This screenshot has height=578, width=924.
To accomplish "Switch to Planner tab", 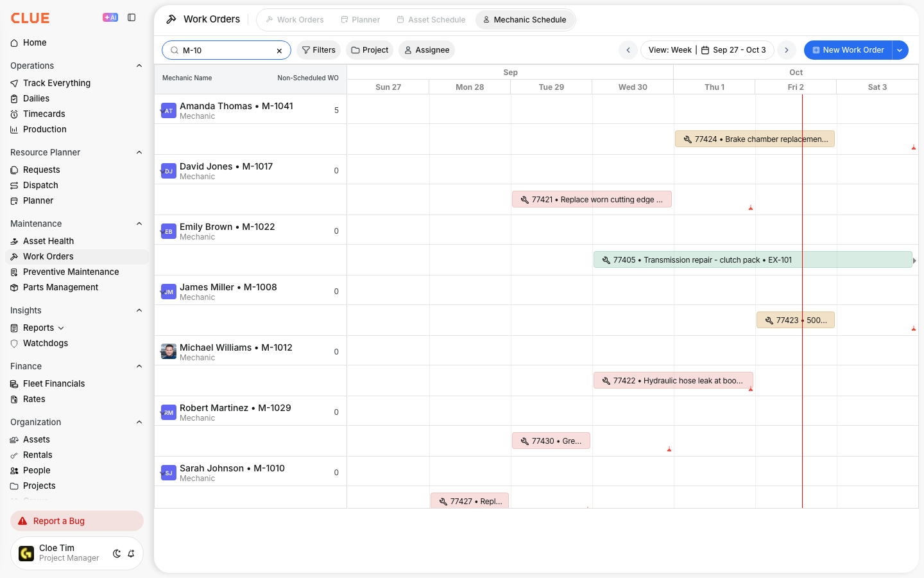I will (360, 20).
